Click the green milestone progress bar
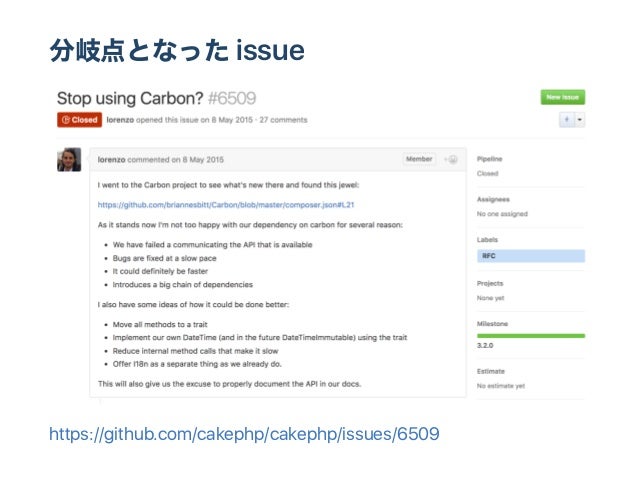 [531, 336]
